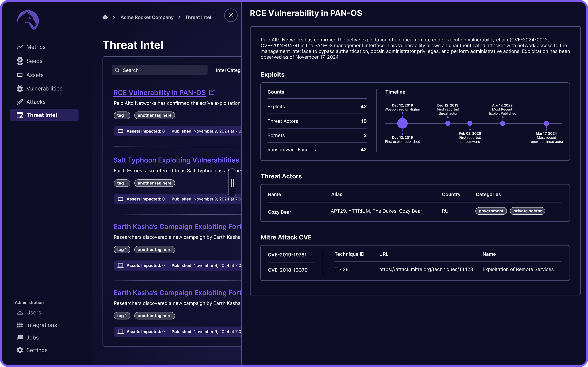The height and width of the screenshot is (367, 588).
Task: Open the Metrics section in sidebar
Action: click(x=36, y=47)
